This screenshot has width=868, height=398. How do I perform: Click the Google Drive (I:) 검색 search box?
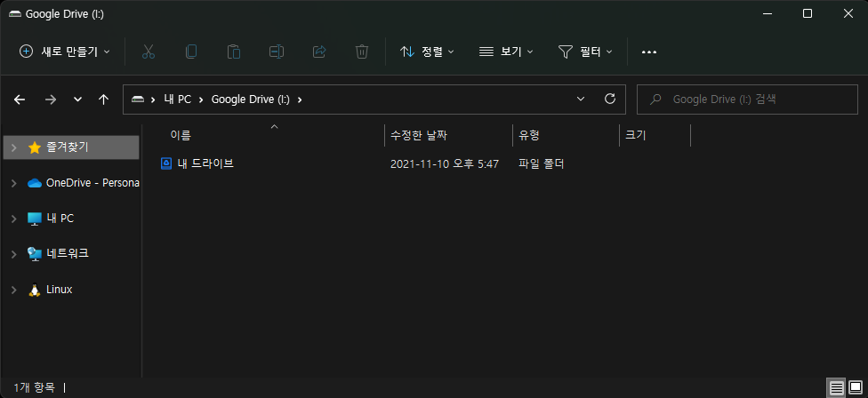pos(747,99)
